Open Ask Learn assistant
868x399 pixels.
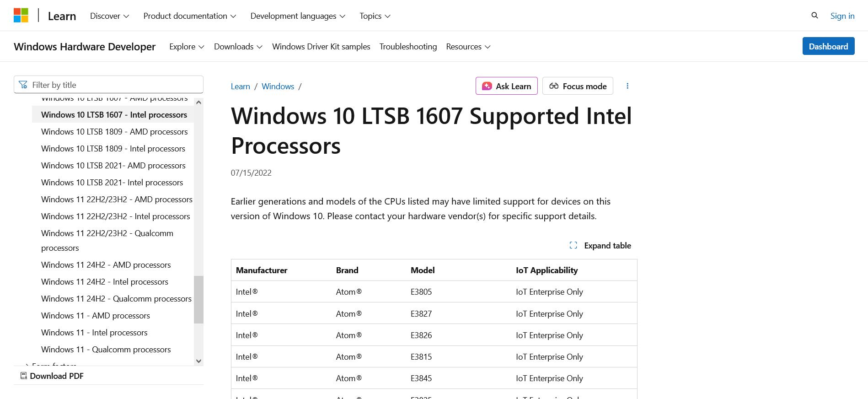(506, 86)
